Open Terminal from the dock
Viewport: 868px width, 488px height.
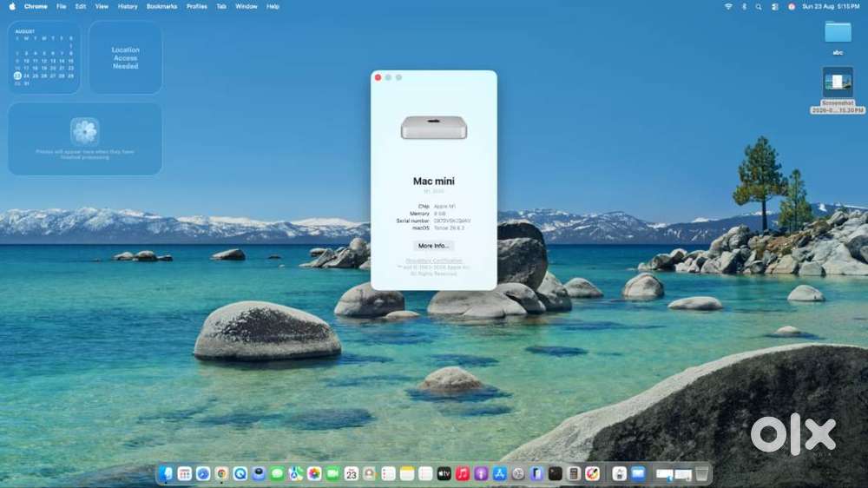[556, 473]
